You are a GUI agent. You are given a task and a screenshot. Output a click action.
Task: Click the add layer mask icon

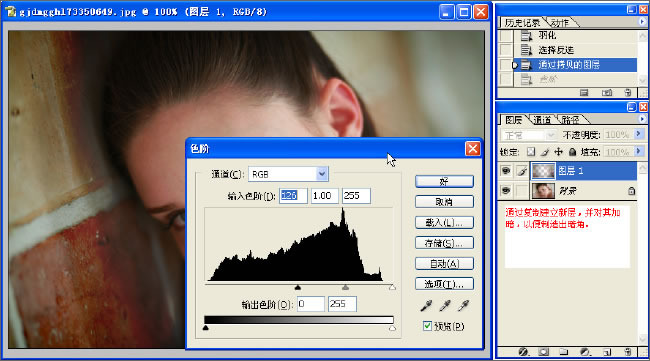543,352
